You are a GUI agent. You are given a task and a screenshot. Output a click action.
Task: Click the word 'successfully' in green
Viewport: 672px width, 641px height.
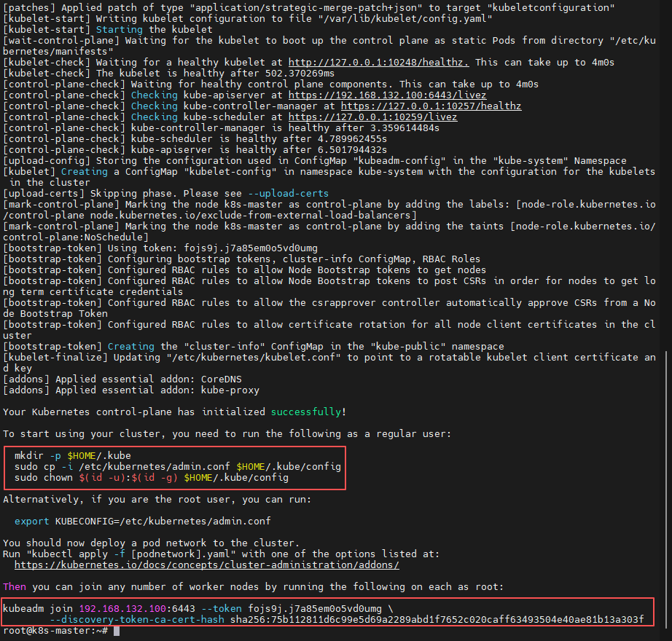306,412
